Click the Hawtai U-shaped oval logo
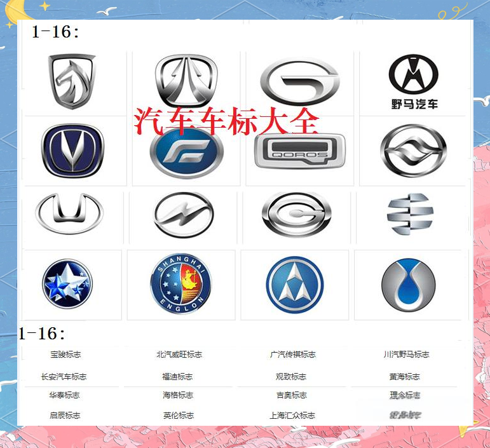This screenshot has height=448, width=490. (69, 214)
